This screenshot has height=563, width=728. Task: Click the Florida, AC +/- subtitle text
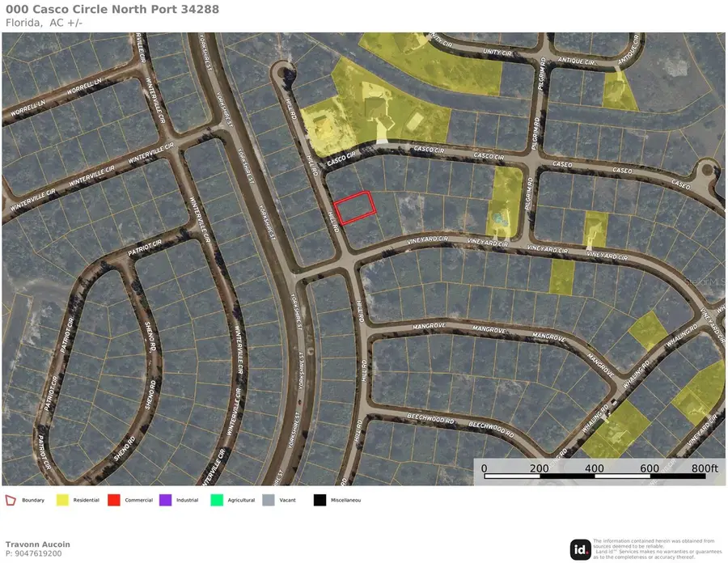pos(44,22)
